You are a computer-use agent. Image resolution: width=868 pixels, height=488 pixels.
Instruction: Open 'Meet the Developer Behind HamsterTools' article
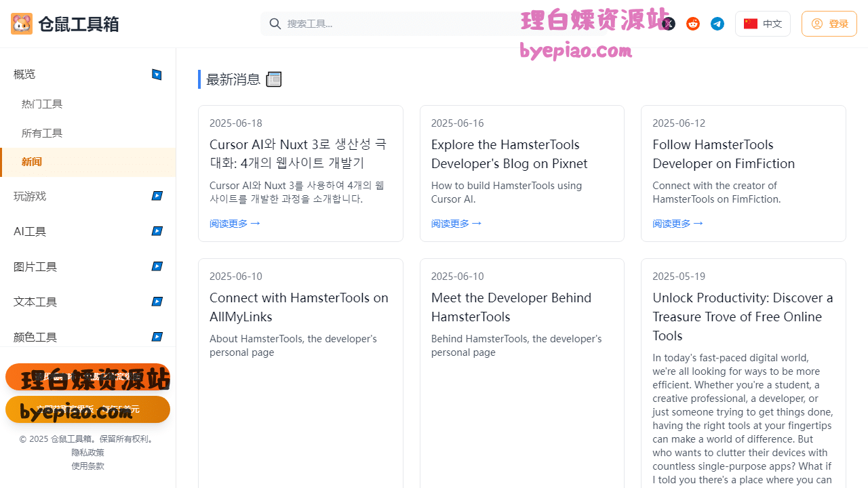(x=511, y=307)
